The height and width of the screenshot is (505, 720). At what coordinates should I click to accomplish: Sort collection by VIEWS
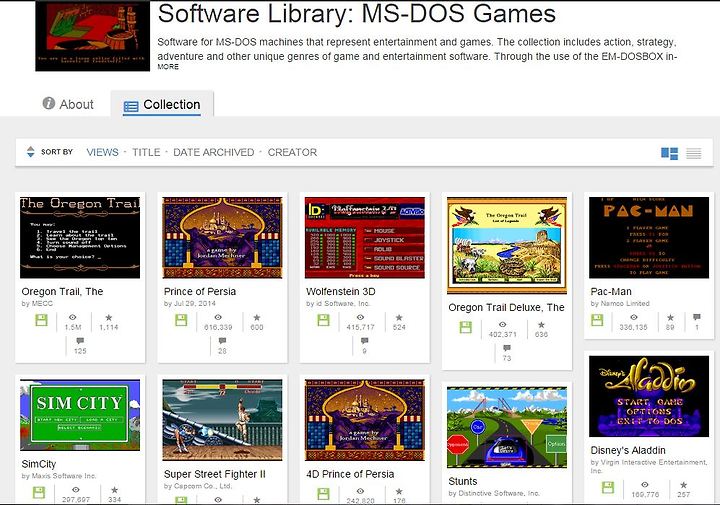pyautogui.click(x=102, y=152)
